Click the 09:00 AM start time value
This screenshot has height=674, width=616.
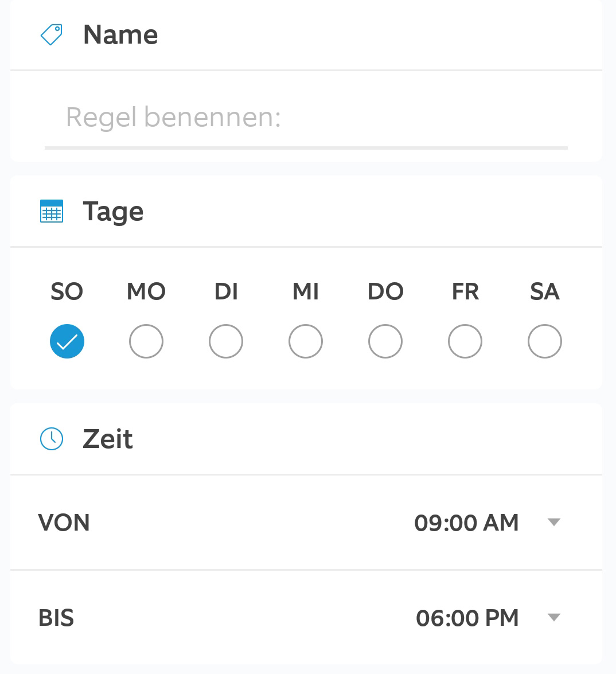coord(466,523)
